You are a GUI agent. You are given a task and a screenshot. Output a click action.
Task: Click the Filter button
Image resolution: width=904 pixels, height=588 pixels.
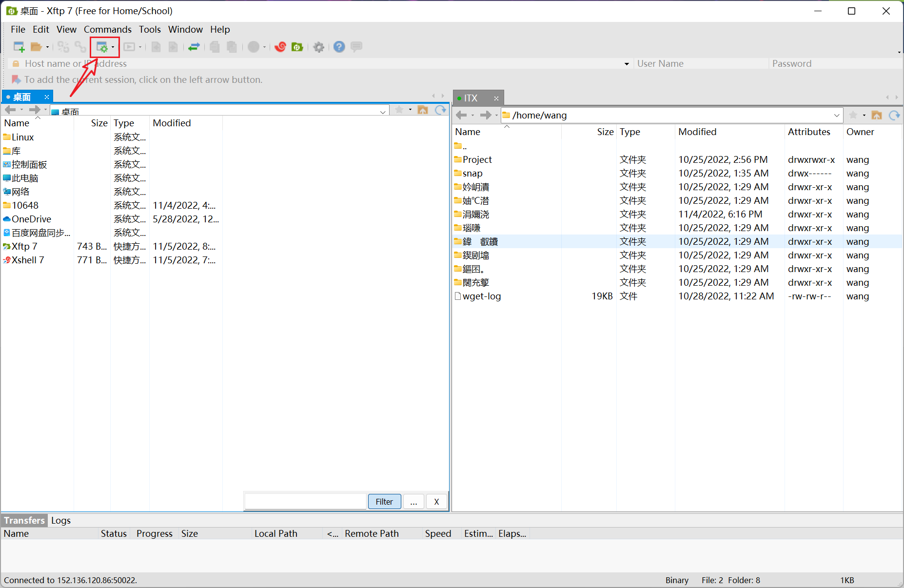pos(384,502)
